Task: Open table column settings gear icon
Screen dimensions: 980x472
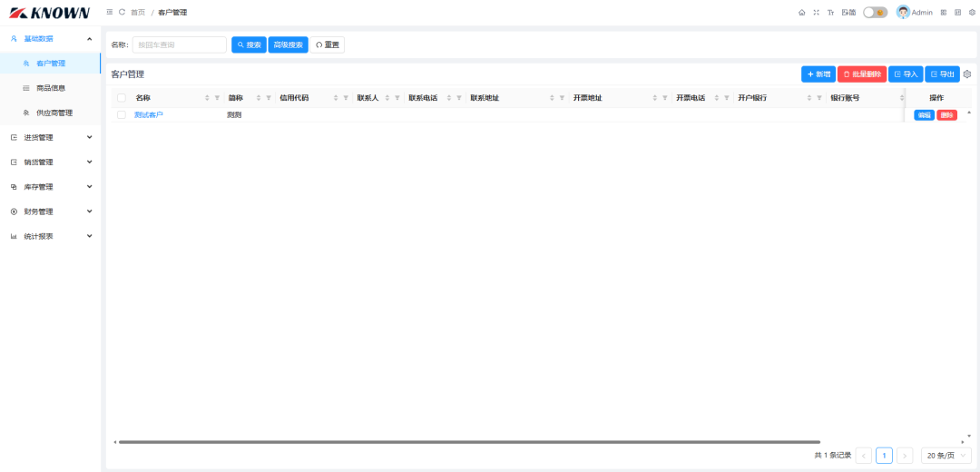Action: pyautogui.click(x=967, y=74)
